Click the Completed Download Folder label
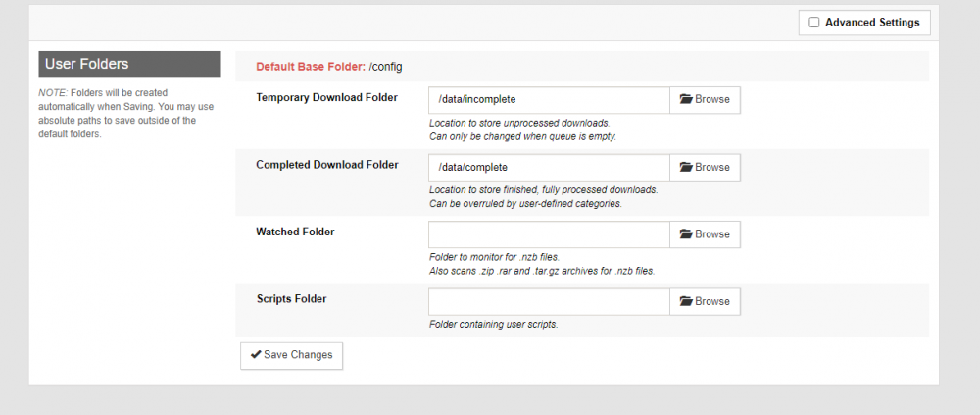The image size is (980, 415). pos(327,165)
